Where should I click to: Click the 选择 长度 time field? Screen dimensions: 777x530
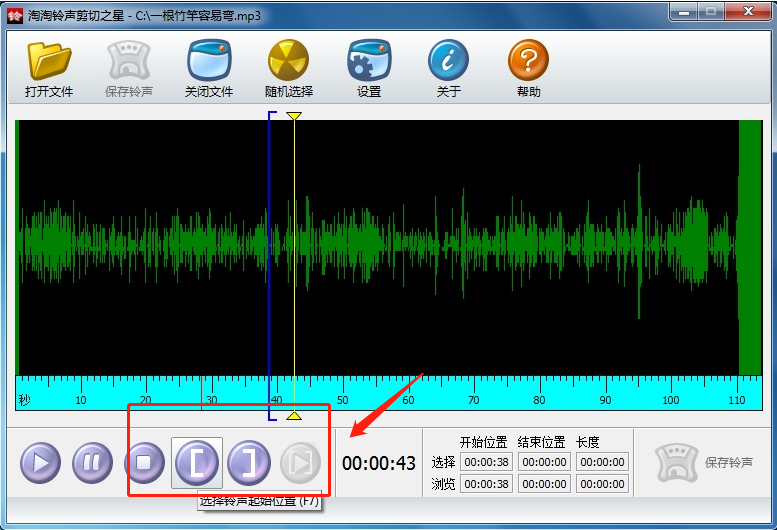tap(602, 462)
